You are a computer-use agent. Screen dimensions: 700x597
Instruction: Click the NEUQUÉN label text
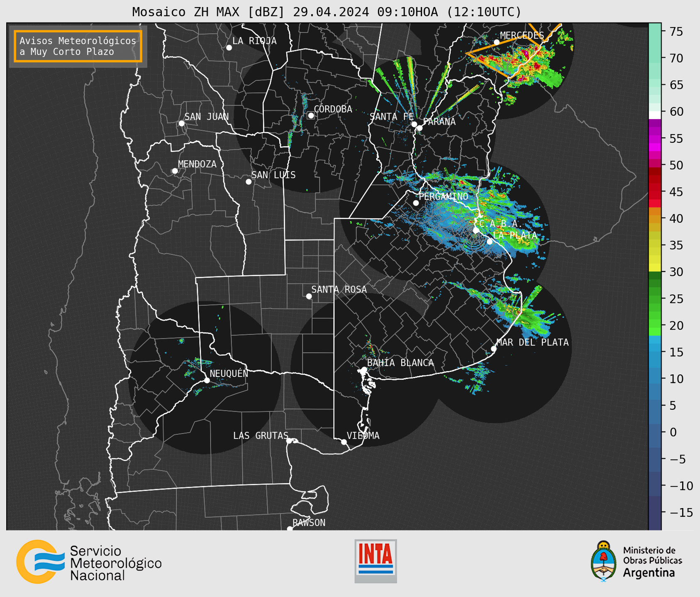(x=229, y=373)
